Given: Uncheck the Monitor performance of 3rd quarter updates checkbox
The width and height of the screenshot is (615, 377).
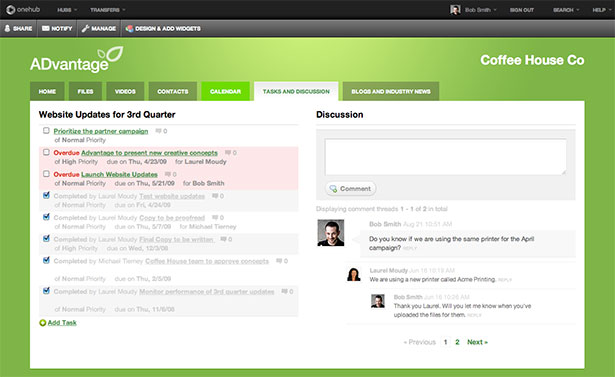Looking at the screenshot, I should coord(46,291).
